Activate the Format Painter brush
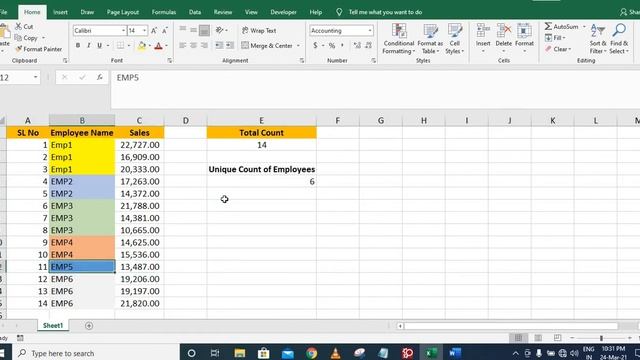The width and height of the screenshot is (640, 360). [x=18, y=49]
